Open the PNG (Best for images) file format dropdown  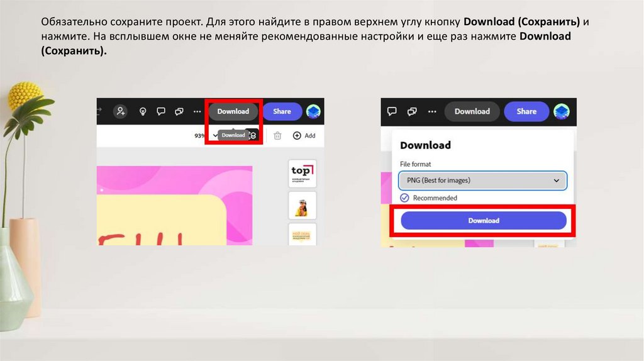point(482,181)
